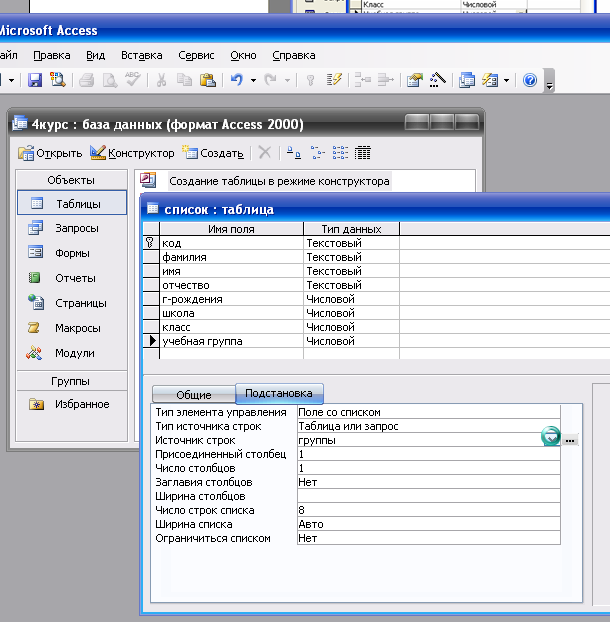Click the Redo arrow icon
The width and height of the screenshot is (610, 622).
(x=271, y=80)
